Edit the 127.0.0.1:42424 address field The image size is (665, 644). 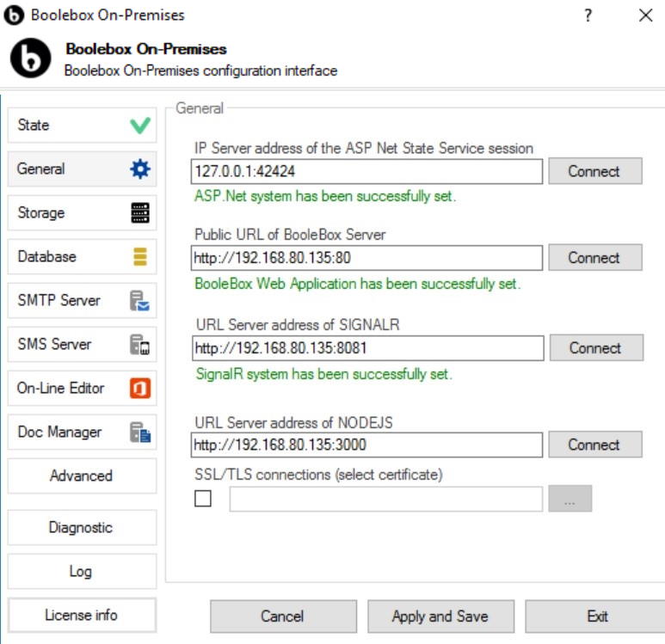coord(366,171)
